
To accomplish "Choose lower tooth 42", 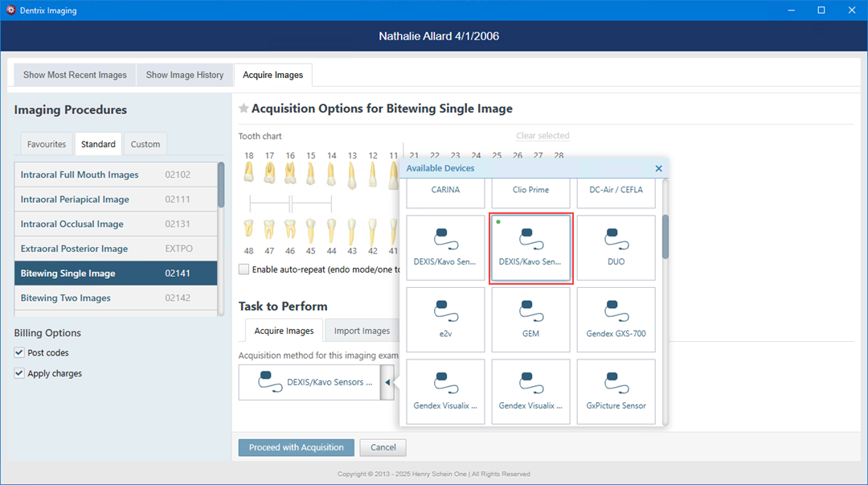I will 373,231.
